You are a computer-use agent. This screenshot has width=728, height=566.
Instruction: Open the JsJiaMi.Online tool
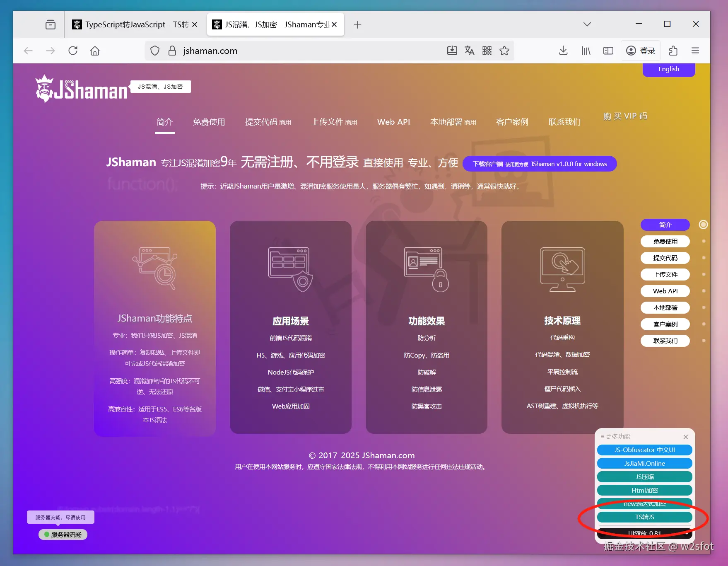(644, 464)
